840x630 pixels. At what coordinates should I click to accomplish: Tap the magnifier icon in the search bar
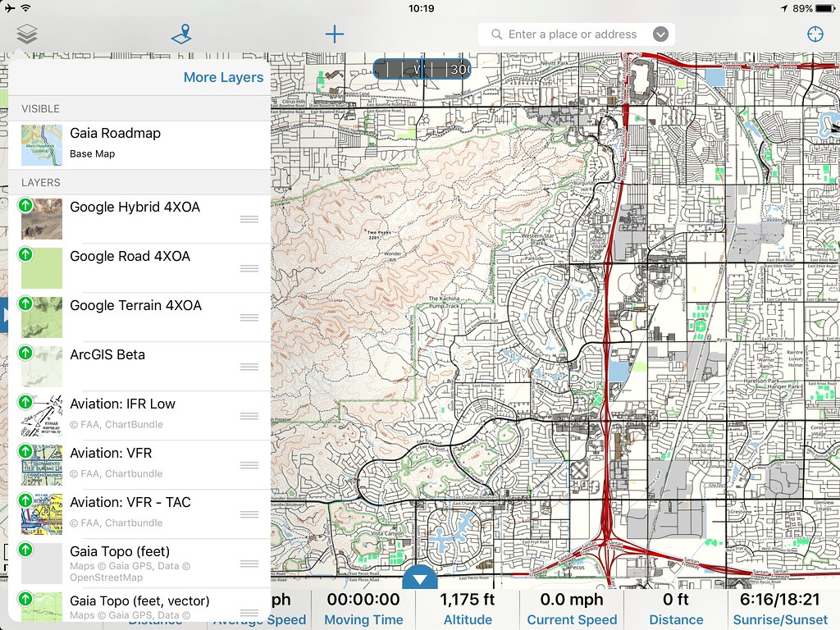(495, 34)
